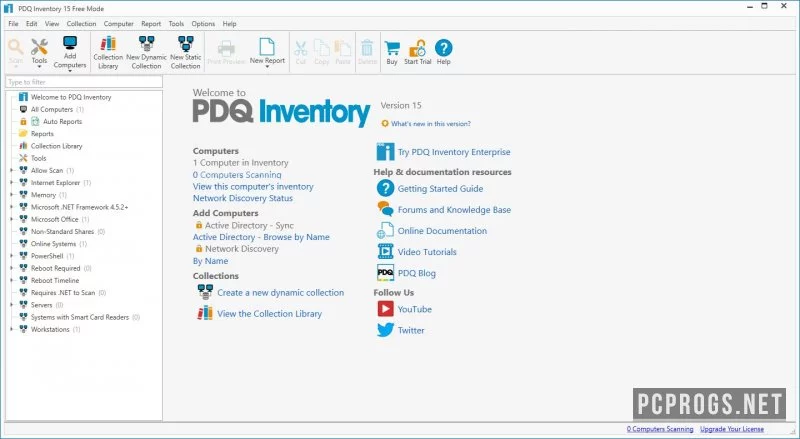The height and width of the screenshot is (439, 800).
Task: Select Non-Standard Shares in the tree
Action: [62, 231]
